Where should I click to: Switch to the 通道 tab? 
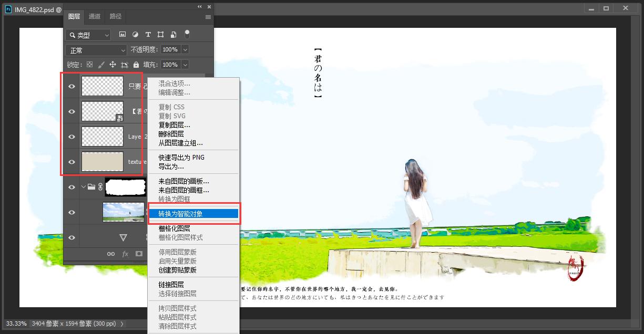click(x=95, y=16)
